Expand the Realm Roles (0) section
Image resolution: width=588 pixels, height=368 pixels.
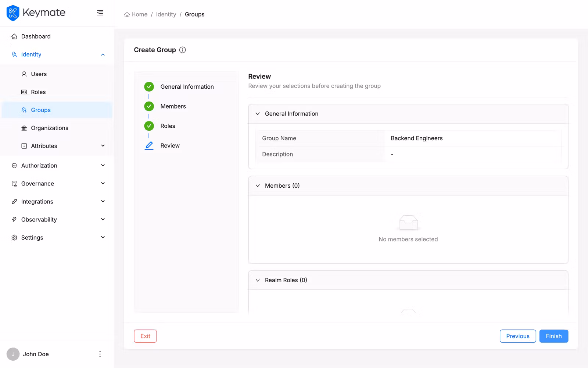[x=258, y=280]
